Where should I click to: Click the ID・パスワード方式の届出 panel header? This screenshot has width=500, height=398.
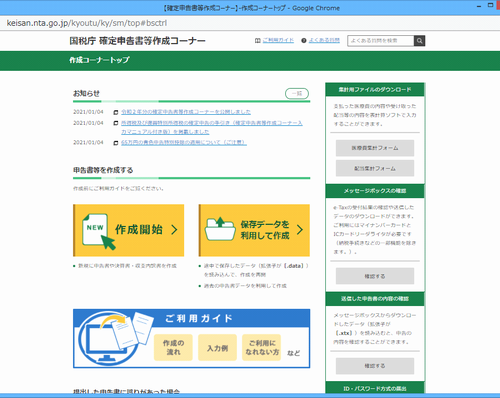375,388
